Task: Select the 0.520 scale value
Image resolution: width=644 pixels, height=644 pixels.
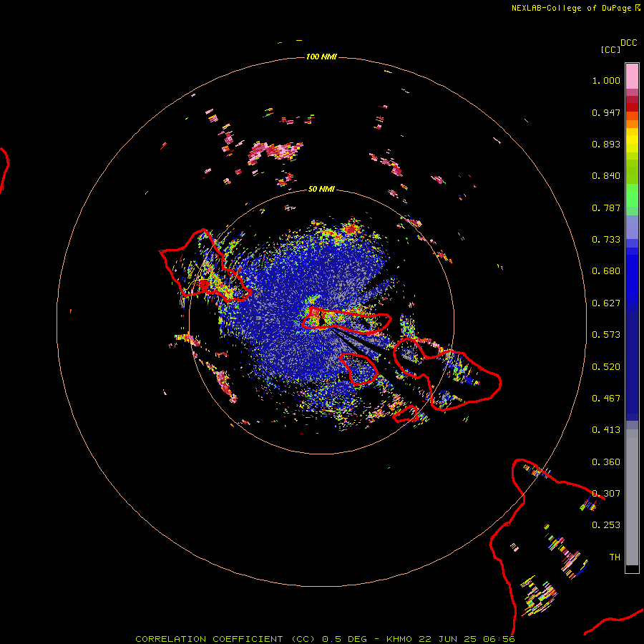Action: (x=606, y=367)
